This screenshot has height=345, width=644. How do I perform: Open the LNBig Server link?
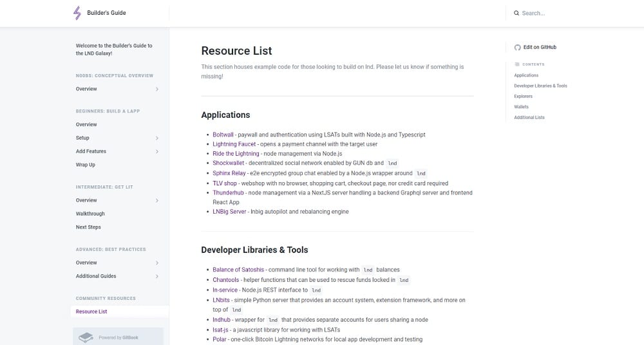pyautogui.click(x=230, y=212)
